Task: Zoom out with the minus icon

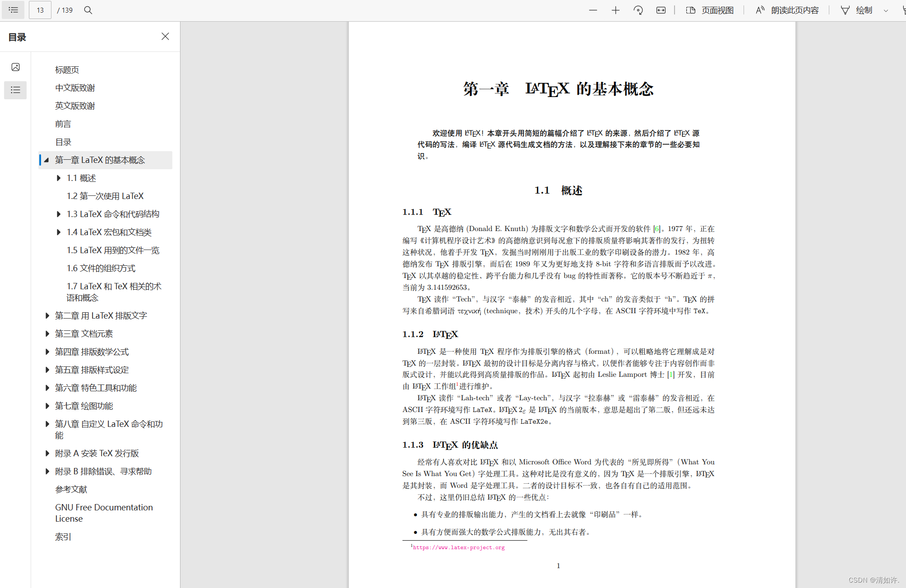Action: (593, 10)
